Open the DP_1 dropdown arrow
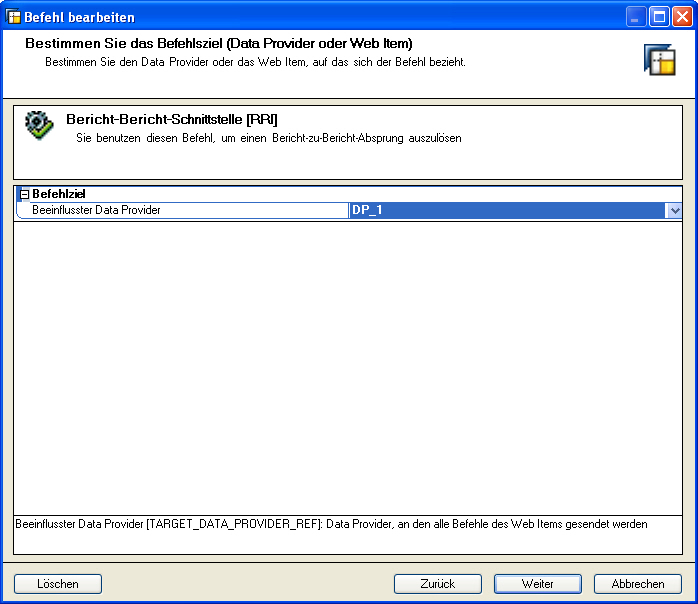Screen dimensions: 698x604 (x=675, y=211)
